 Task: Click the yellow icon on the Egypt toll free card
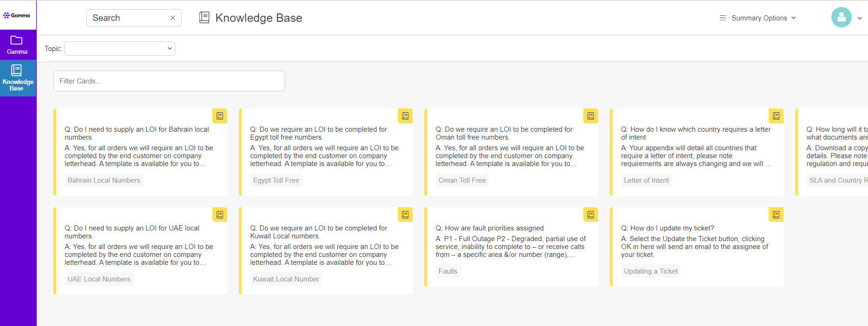[x=405, y=116]
